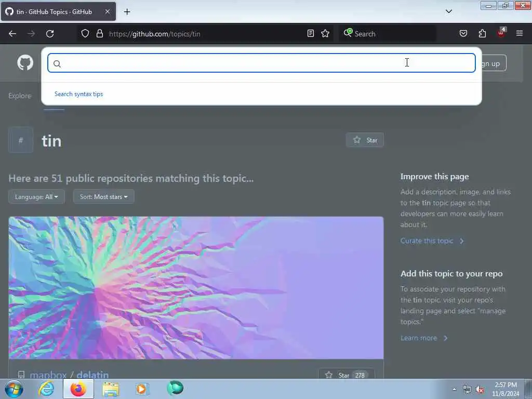Click the green round taskbar app icon

[x=175, y=388]
